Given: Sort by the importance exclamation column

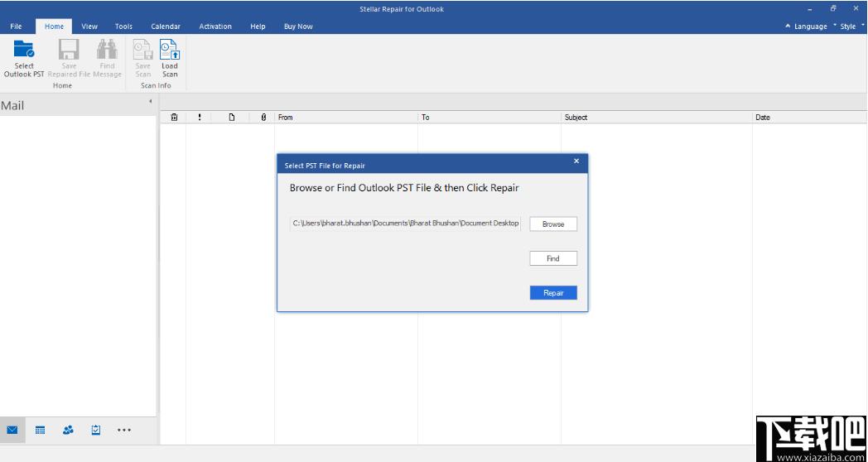Looking at the screenshot, I should tap(200, 118).
